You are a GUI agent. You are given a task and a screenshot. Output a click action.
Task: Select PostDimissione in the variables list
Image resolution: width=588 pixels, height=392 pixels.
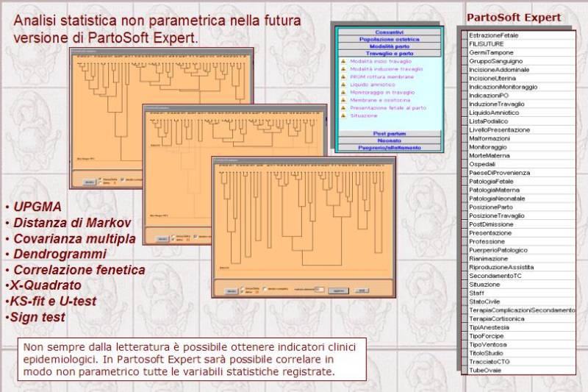pos(522,224)
